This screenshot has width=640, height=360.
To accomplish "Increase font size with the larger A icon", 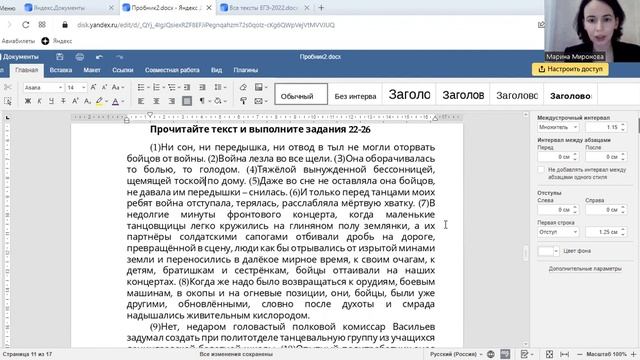I will point(93,87).
